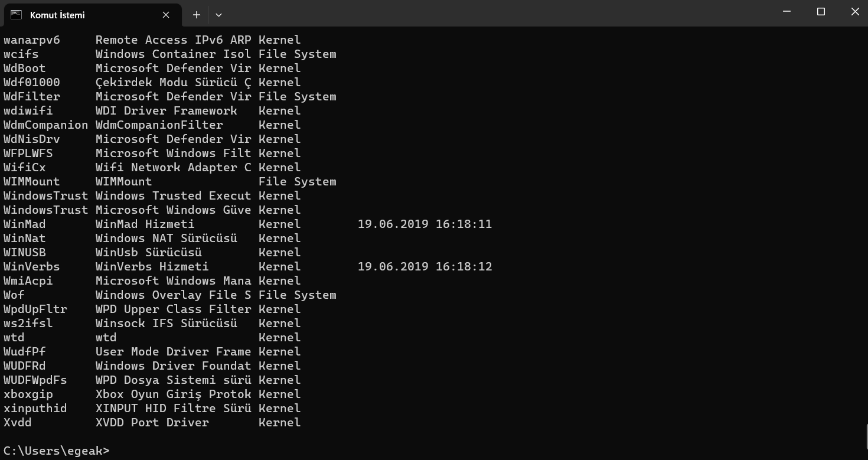Open a new tab with the plus button

(197, 15)
